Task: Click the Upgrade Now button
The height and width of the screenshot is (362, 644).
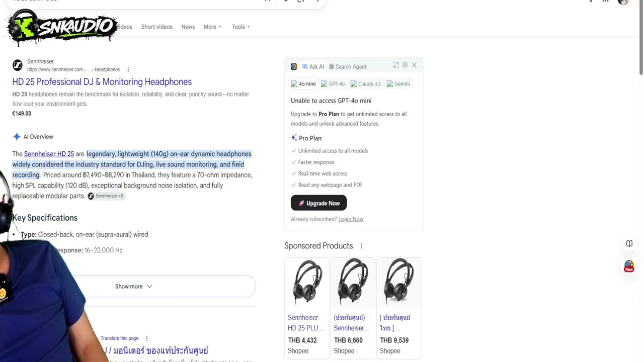Action: [x=318, y=203]
